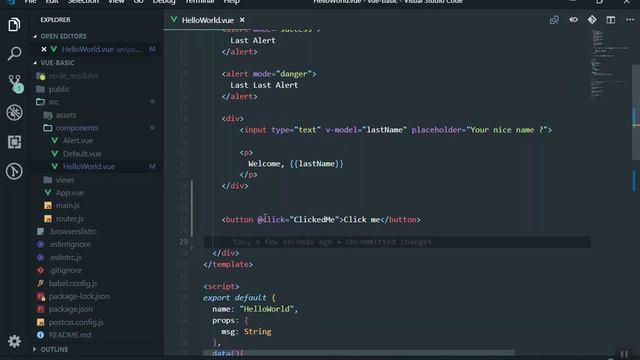
Task: Open Default.vue in the explorer
Action: [82, 154]
